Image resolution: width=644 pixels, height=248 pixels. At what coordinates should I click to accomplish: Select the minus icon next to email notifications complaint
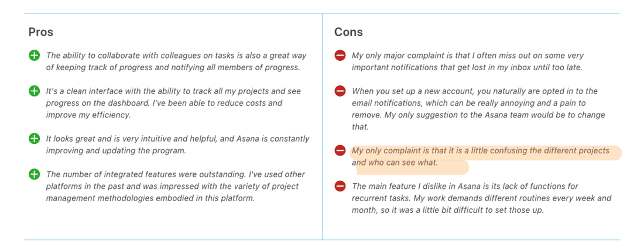pyautogui.click(x=340, y=91)
